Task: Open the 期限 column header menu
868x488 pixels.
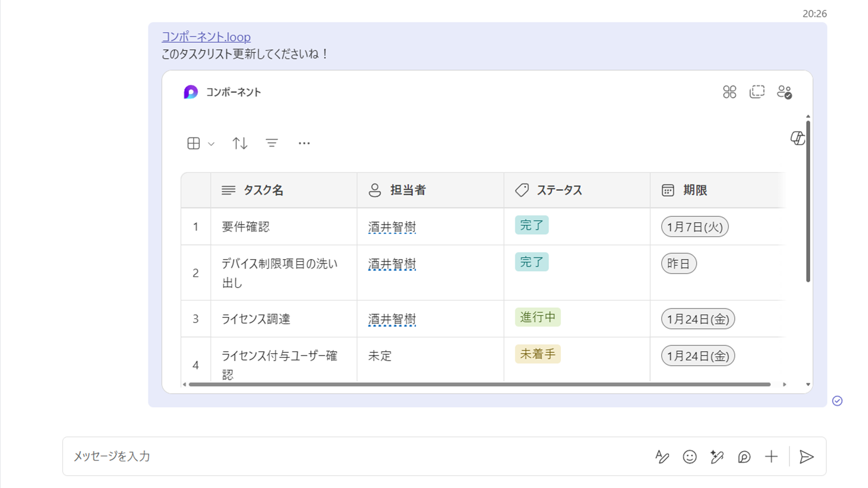Action: (696, 190)
